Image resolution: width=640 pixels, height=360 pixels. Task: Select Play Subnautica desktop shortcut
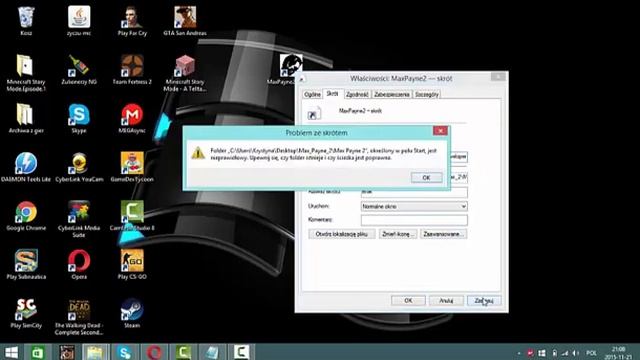click(x=26, y=265)
